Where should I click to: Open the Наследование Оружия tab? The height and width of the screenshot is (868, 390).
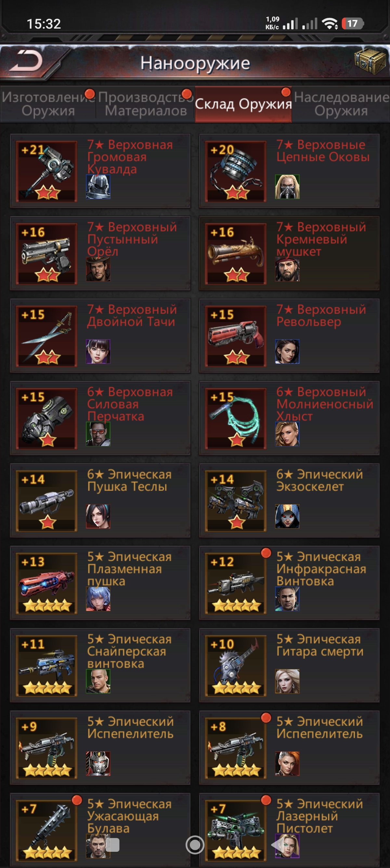(x=341, y=104)
